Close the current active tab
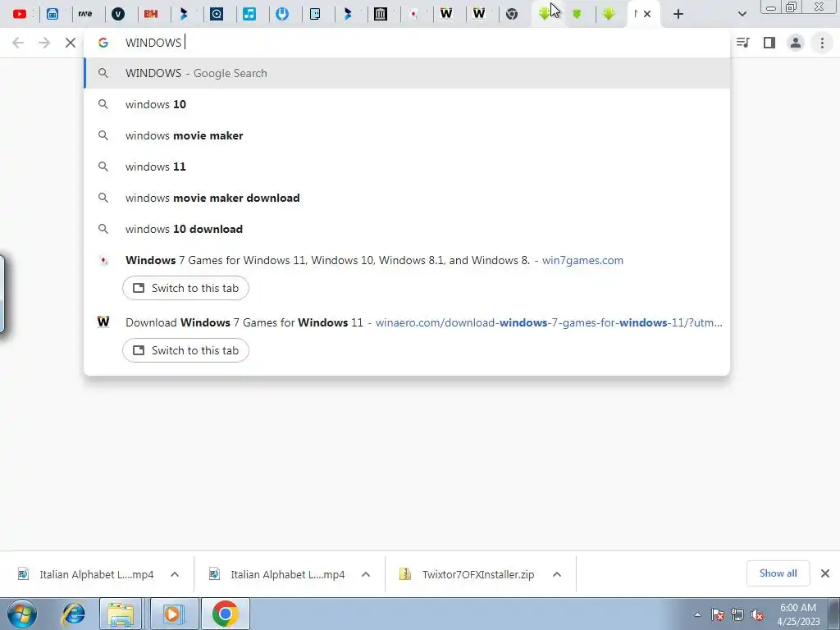840x630 pixels. pyautogui.click(x=647, y=14)
